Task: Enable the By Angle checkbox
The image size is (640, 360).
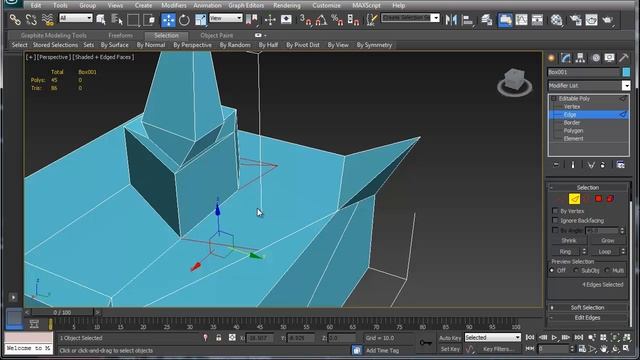Action: pos(555,230)
